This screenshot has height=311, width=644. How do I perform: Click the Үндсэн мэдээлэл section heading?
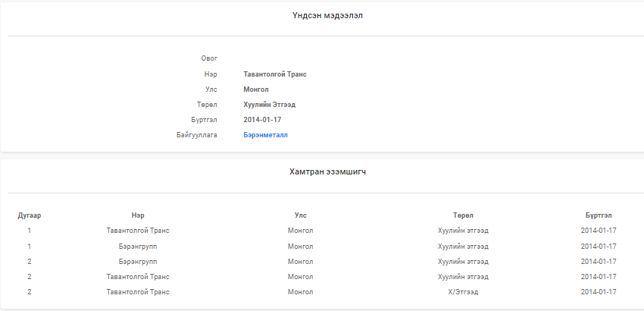(327, 16)
